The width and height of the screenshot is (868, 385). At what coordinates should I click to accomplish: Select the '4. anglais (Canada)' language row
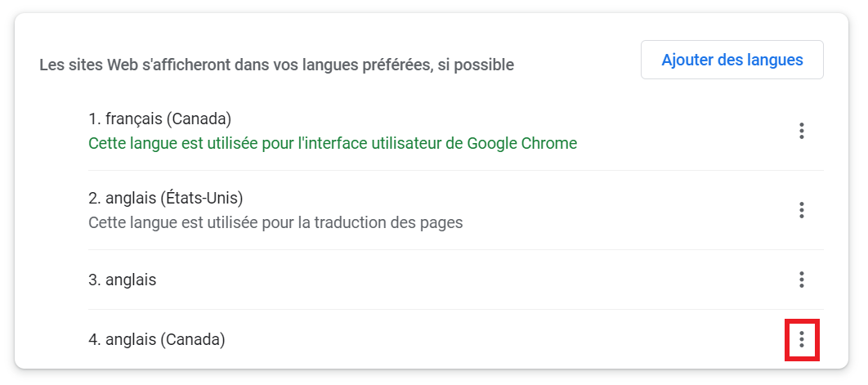157,338
